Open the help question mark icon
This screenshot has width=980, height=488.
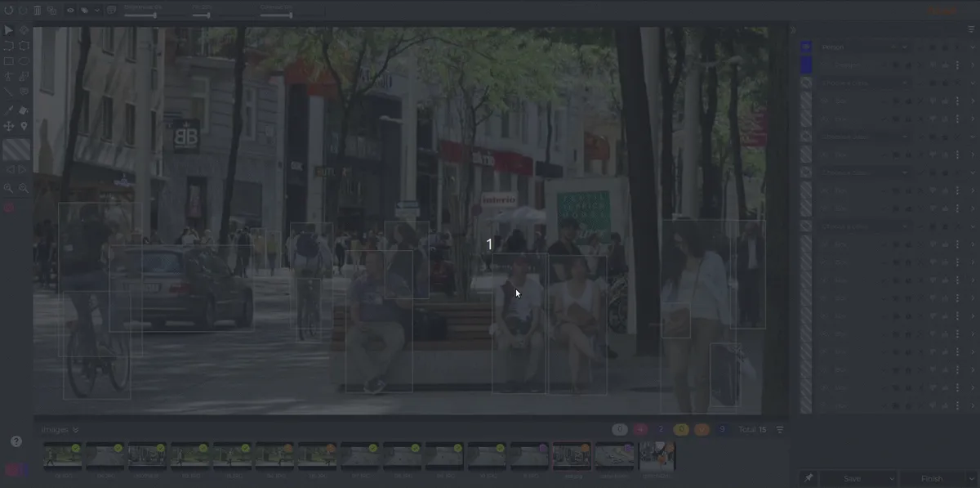(x=16, y=441)
